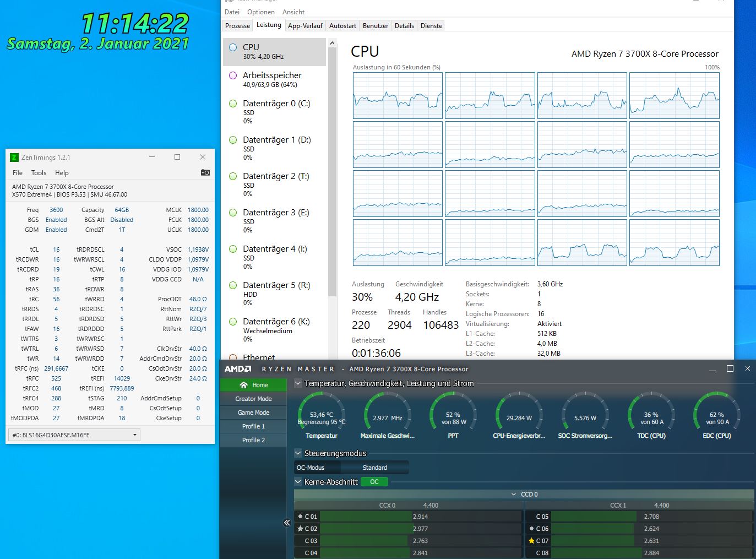Open the Help menu in ZenTimings
This screenshot has height=559, width=756.
pyautogui.click(x=62, y=172)
